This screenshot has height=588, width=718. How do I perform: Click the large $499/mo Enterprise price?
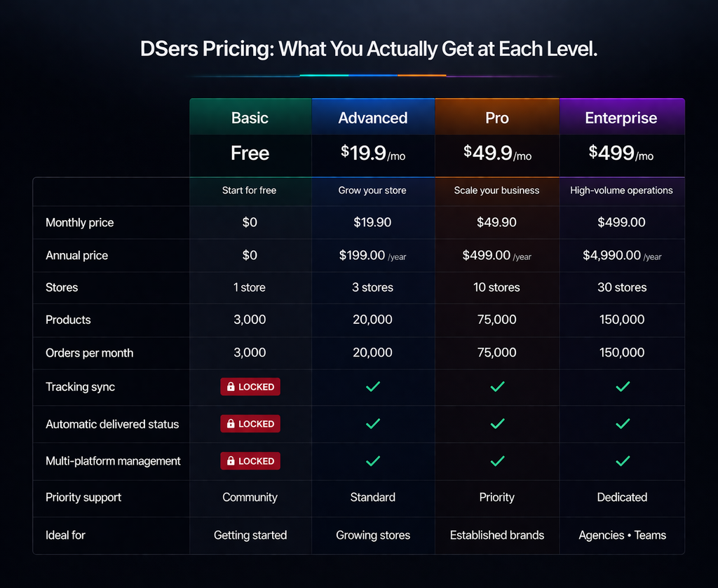621,153
